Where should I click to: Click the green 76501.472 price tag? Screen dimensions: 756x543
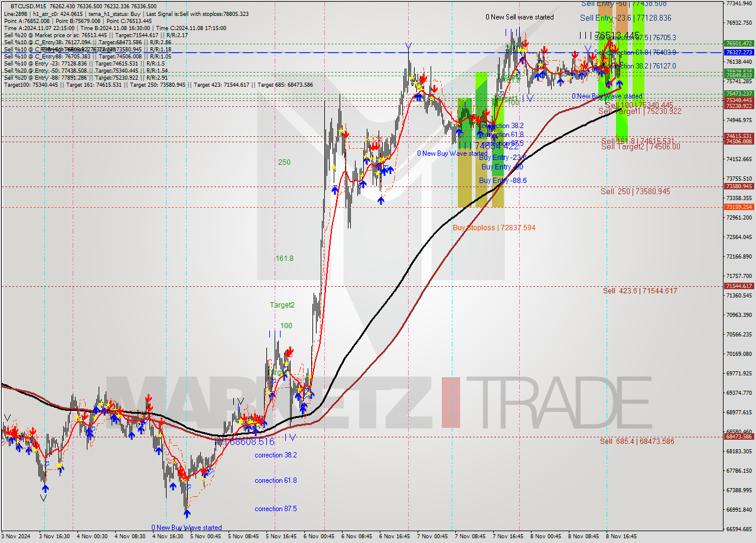[738, 43]
